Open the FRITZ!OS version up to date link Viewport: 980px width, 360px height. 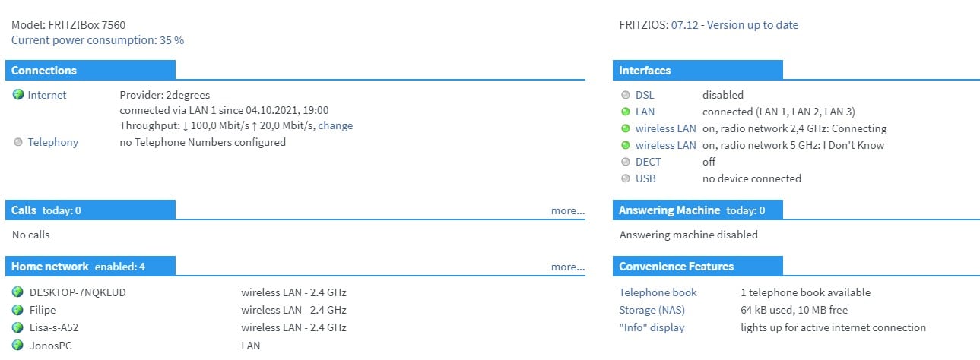[734, 25]
